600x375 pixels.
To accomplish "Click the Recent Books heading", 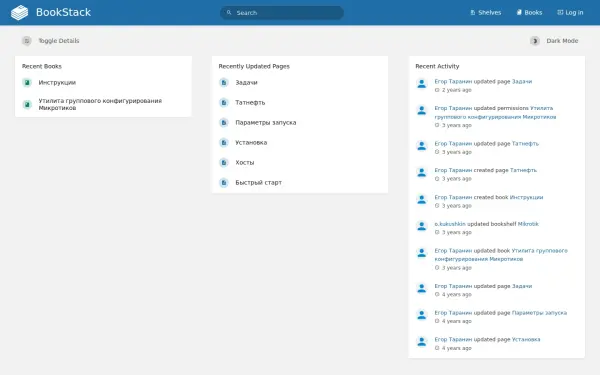I will 42,66.
